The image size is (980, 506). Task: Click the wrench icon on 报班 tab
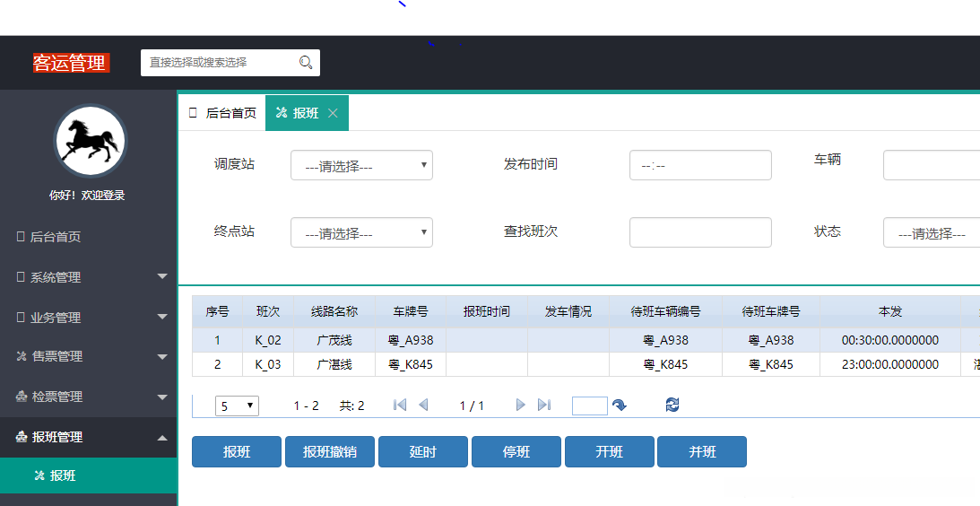[x=282, y=113]
